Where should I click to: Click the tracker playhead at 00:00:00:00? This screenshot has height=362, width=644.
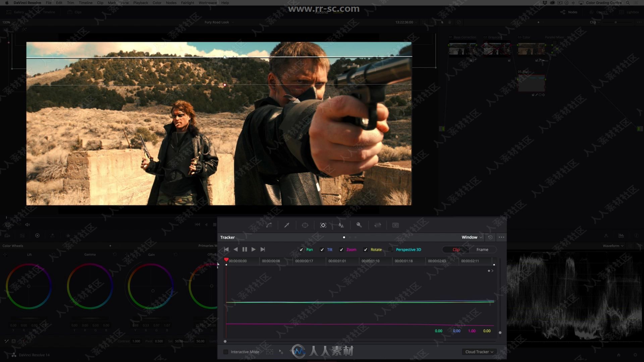226,260
